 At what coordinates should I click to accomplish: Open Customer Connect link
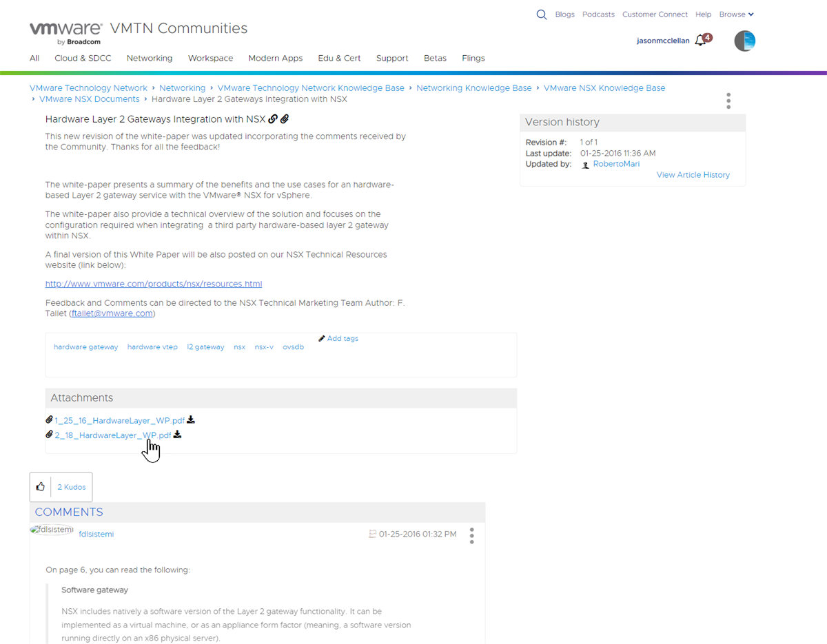(x=655, y=14)
